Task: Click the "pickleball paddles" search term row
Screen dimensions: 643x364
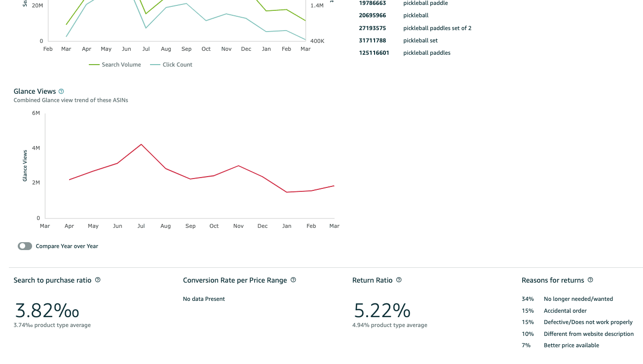Action: (426, 53)
